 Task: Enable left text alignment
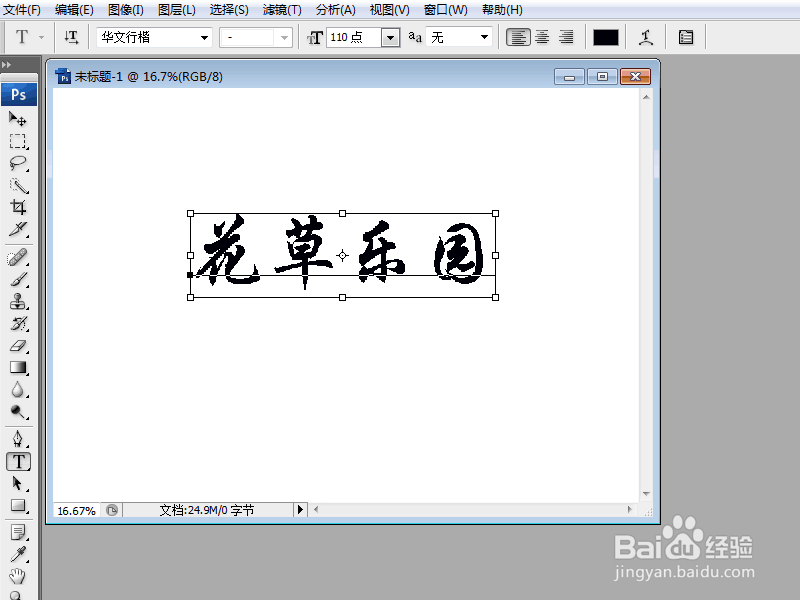pyautogui.click(x=518, y=36)
